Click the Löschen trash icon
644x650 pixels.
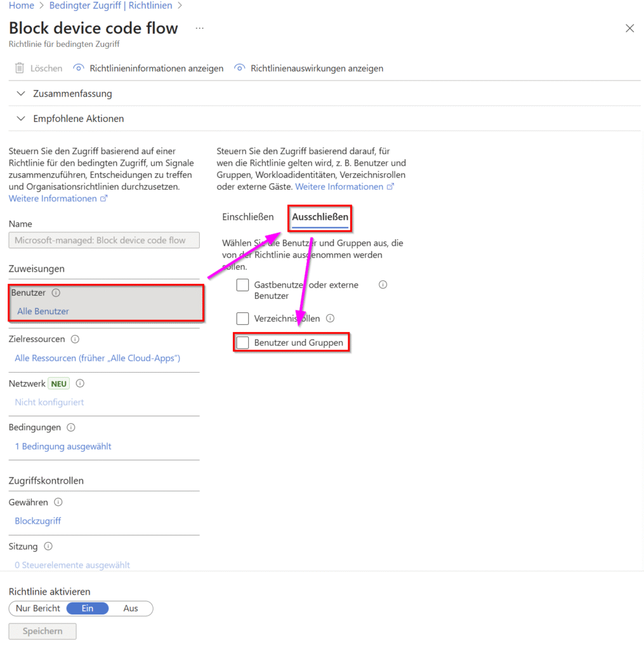coord(20,68)
